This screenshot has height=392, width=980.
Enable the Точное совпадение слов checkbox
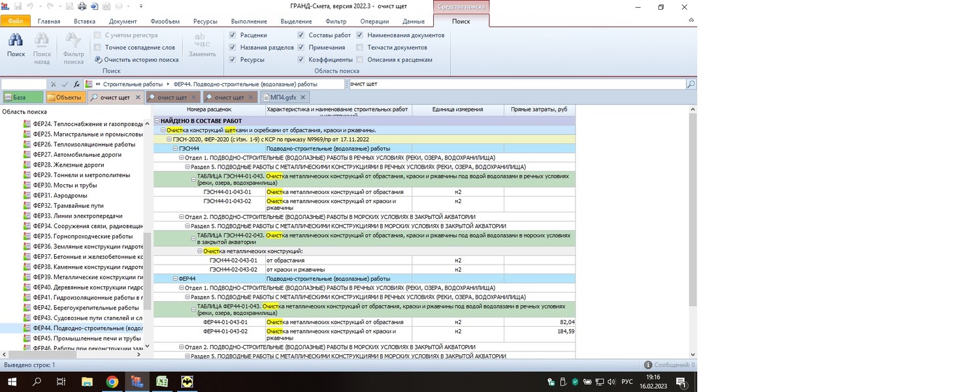pos(98,47)
